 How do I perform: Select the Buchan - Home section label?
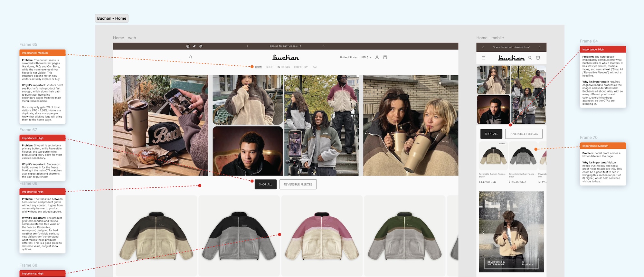(x=112, y=18)
